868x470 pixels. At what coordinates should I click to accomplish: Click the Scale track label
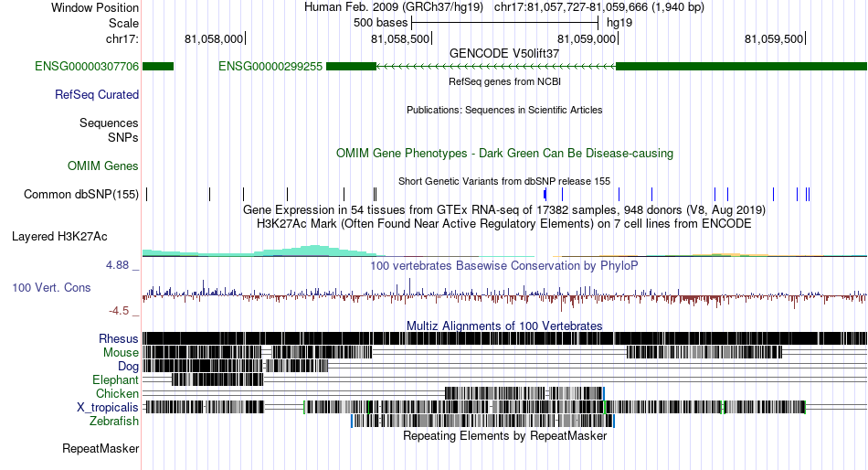pyautogui.click(x=123, y=23)
